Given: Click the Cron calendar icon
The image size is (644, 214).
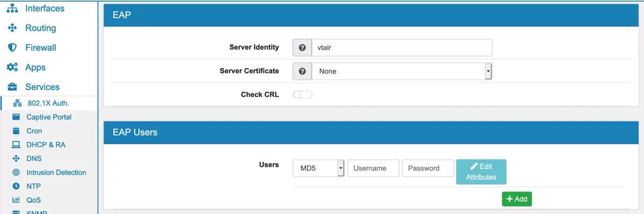Looking at the screenshot, I should 16,131.
